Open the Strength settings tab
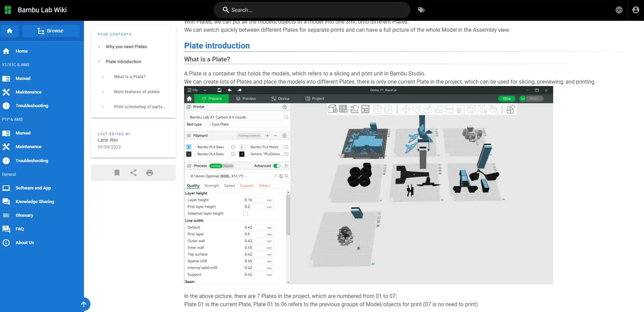Screen dimensions: 644x312 [212, 186]
